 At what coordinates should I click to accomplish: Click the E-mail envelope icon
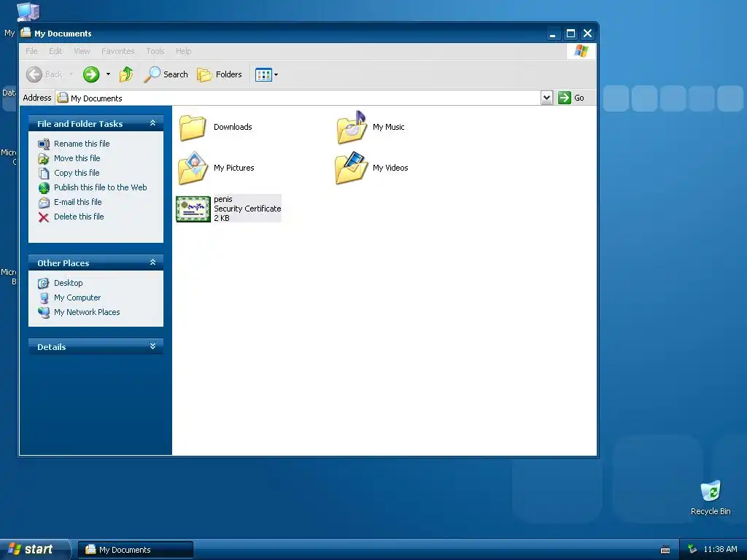pyautogui.click(x=44, y=203)
